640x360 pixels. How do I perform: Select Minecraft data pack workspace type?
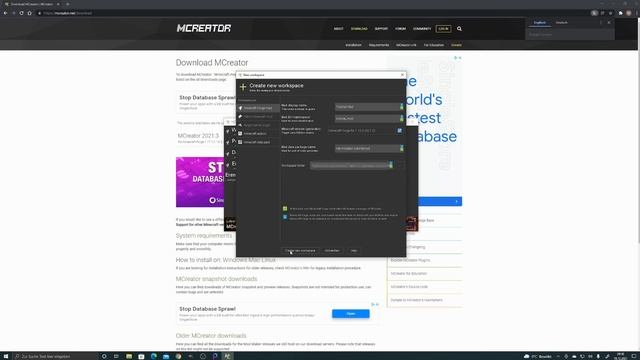258,142
